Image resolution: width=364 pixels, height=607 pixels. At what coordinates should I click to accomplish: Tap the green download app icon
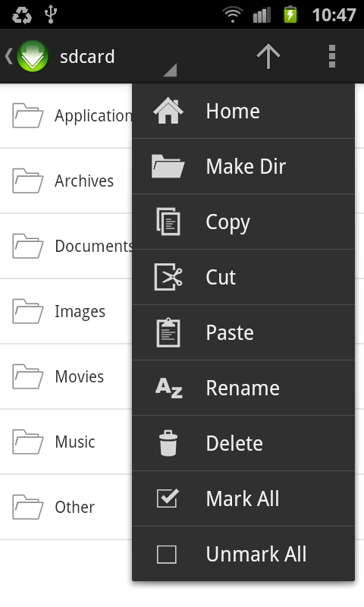coord(33,56)
